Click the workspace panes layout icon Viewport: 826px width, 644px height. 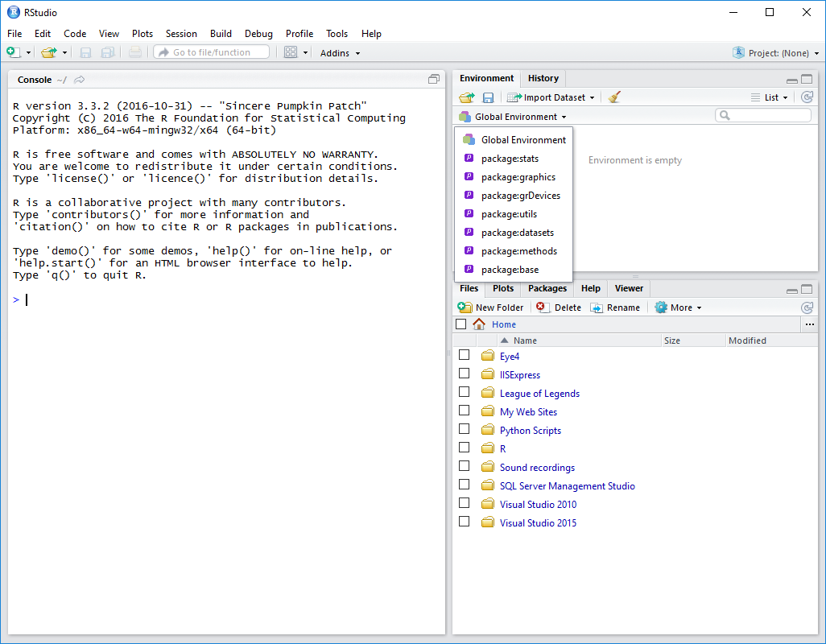pos(291,52)
